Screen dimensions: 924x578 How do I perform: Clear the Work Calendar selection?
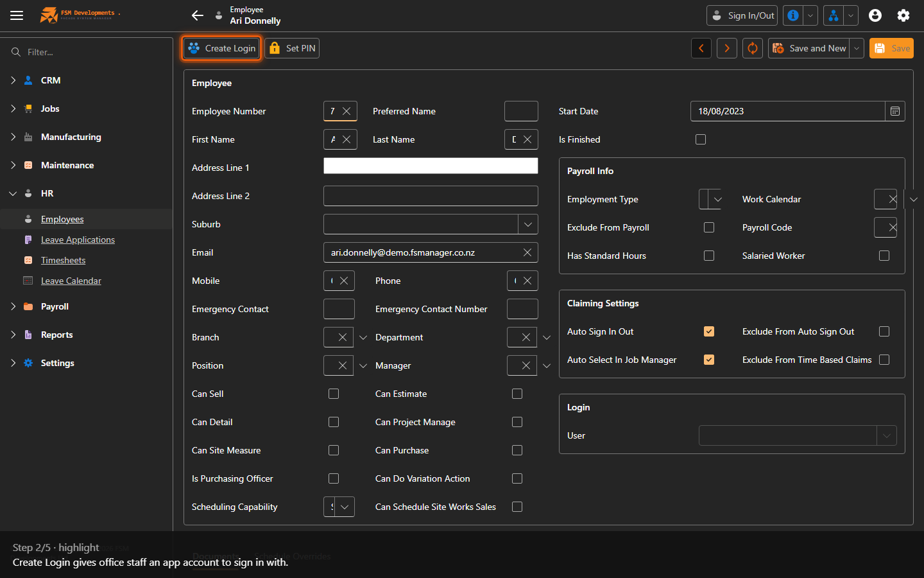(x=893, y=199)
